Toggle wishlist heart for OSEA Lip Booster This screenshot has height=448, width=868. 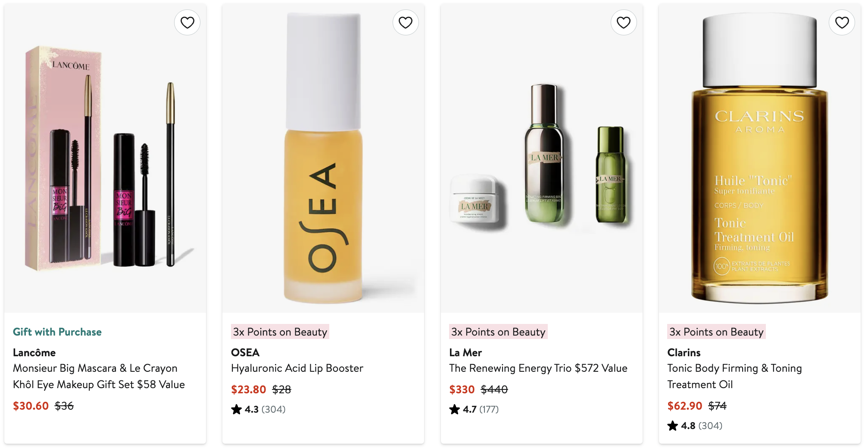pos(405,22)
